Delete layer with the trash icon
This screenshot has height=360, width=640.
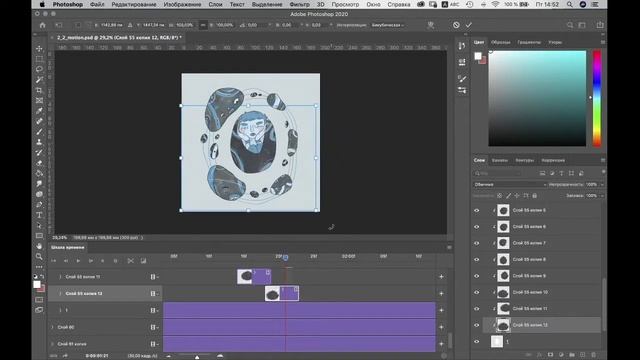click(593, 355)
